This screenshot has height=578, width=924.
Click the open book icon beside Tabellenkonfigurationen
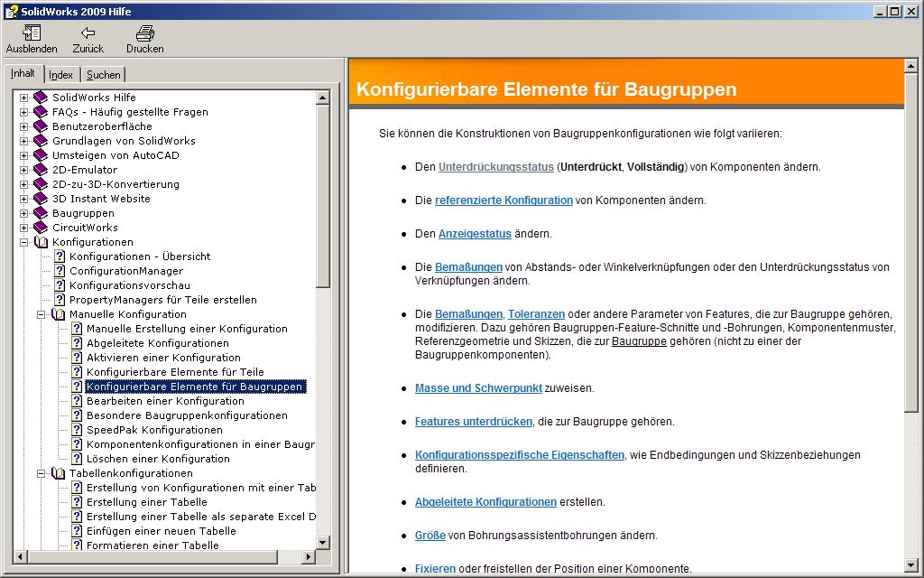coord(58,473)
